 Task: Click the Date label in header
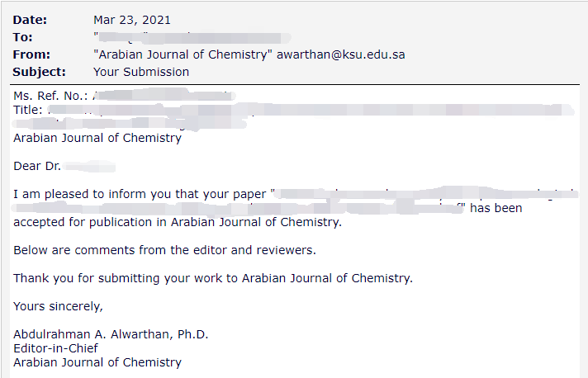tap(30, 20)
